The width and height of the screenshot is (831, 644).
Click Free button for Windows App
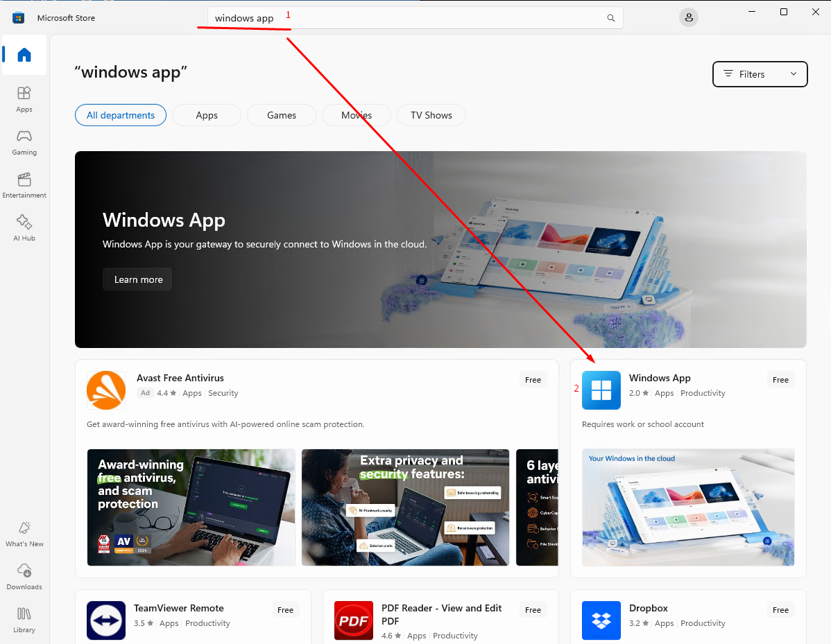pos(780,380)
